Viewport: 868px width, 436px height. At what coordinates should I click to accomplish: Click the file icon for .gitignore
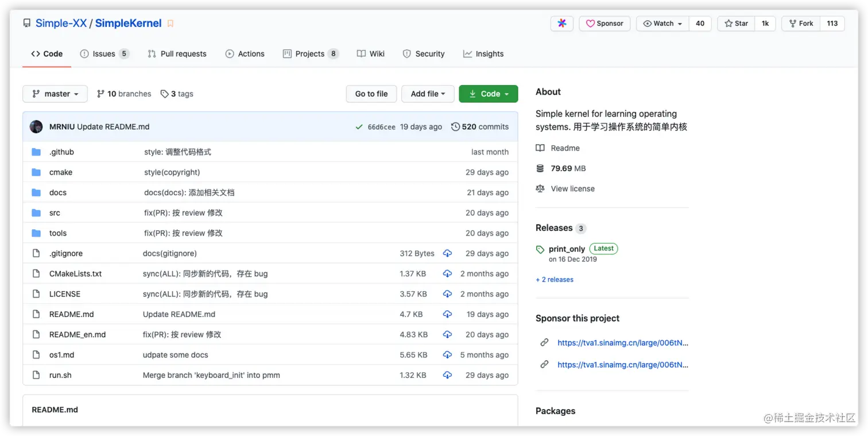point(36,253)
